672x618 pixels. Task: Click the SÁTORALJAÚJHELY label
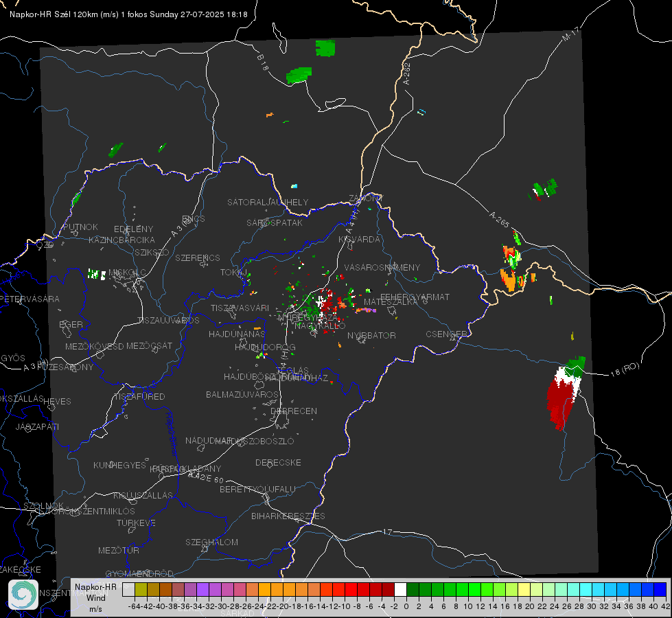[268, 202]
